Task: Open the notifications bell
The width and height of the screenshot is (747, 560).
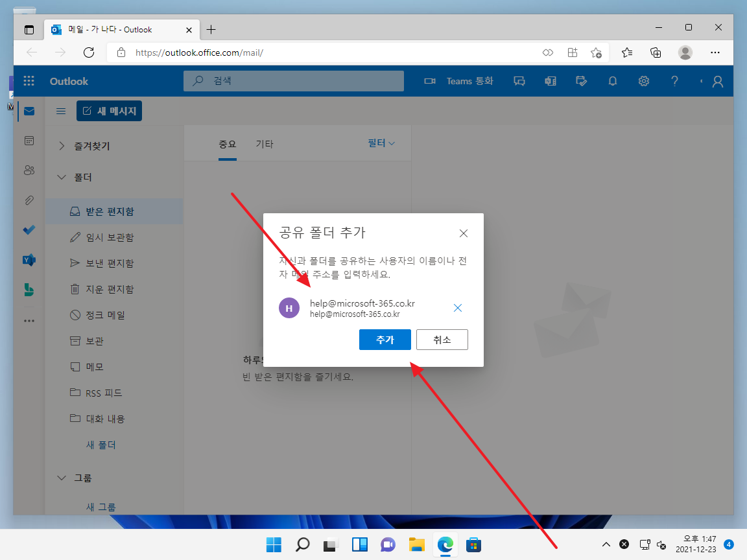Action: [613, 81]
